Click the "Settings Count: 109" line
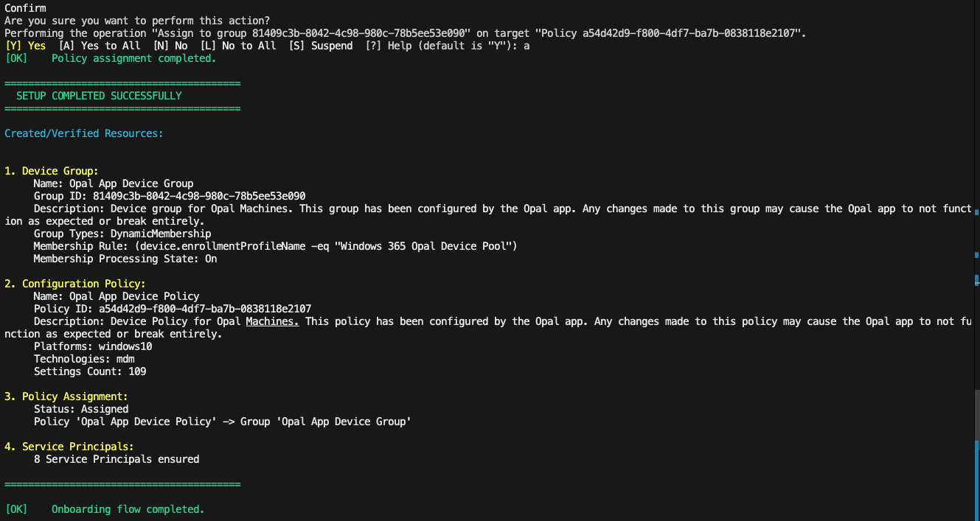The height and width of the screenshot is (521, 980). pos(90,371)
